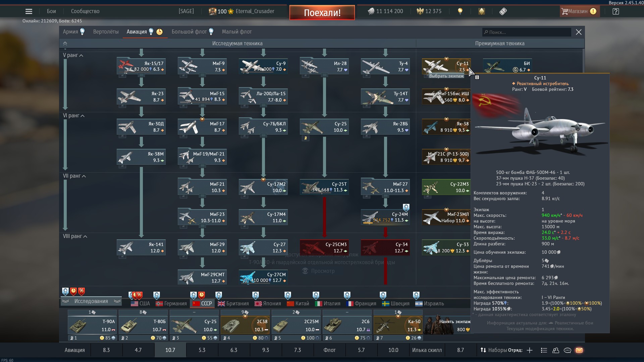Open the lightbulb hints icon in top bar
Screen dimensions: 644x362
460,11
